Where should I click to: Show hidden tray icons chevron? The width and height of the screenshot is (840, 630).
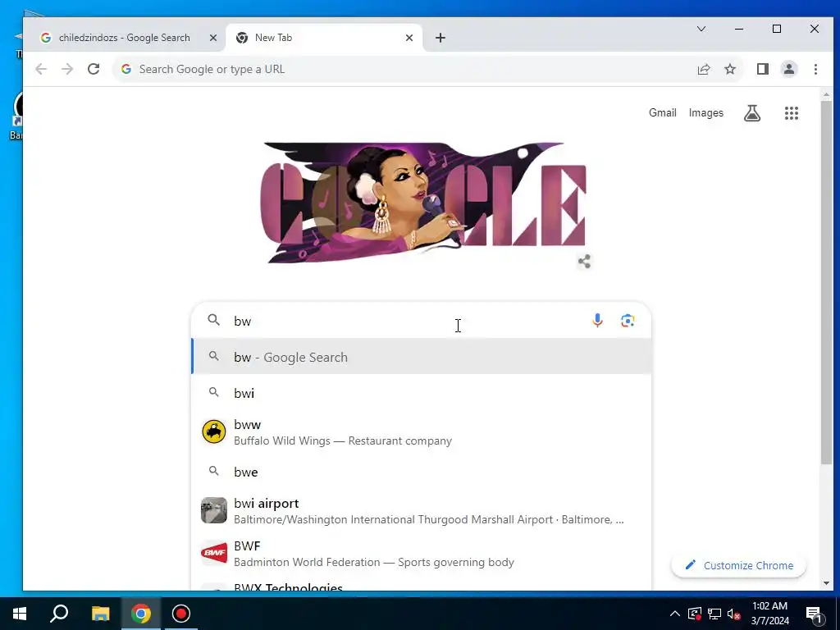click(x=674, y=614)
